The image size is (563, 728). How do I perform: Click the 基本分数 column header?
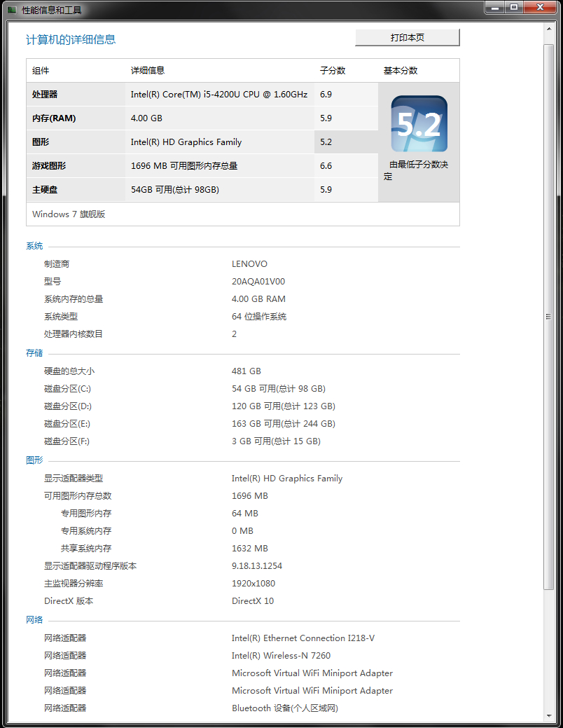tap(401, 71)
